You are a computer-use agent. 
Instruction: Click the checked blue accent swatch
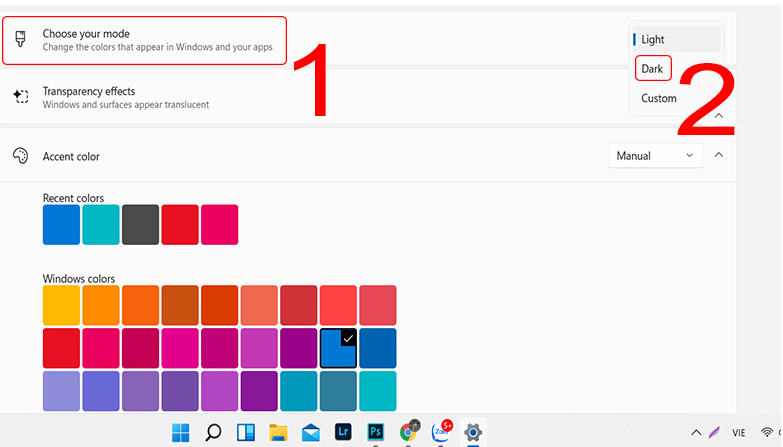pos(338,348)
